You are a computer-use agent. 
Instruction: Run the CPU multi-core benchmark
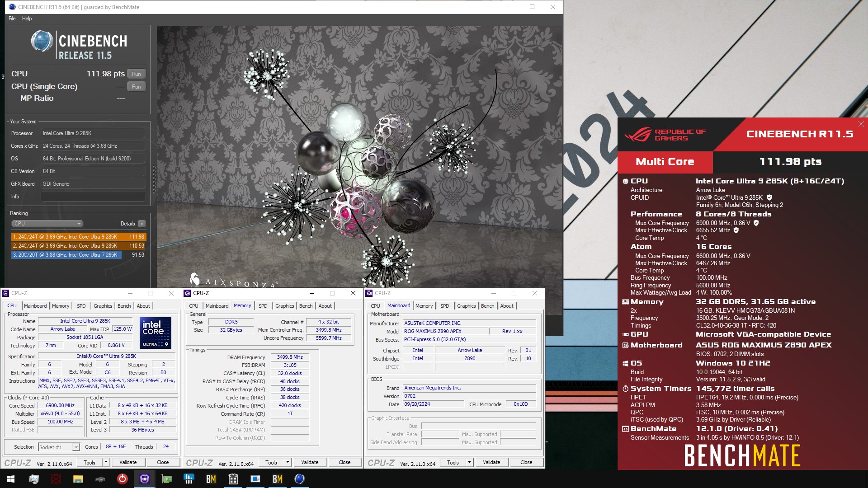[137, 74]
